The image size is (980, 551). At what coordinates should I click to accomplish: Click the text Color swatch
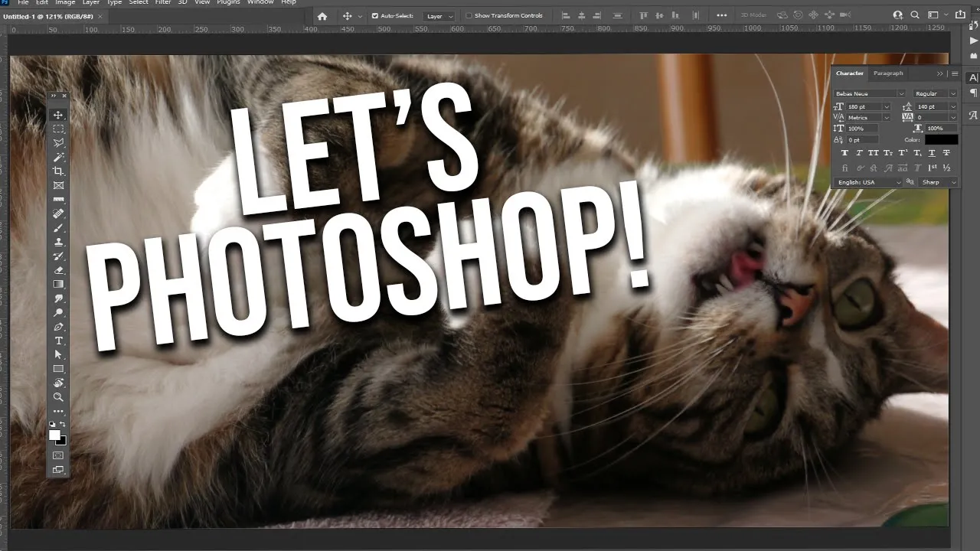[941, 140]
